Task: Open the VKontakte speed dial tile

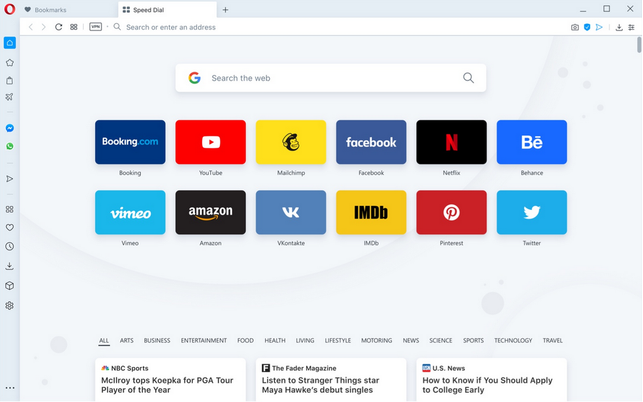Action: pyautogui.click(x=291, y=212)
